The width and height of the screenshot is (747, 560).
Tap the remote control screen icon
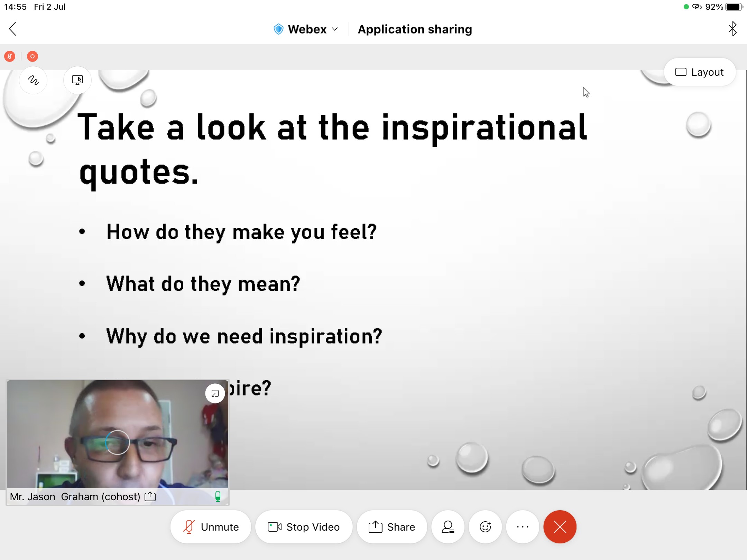click(77, 80)
